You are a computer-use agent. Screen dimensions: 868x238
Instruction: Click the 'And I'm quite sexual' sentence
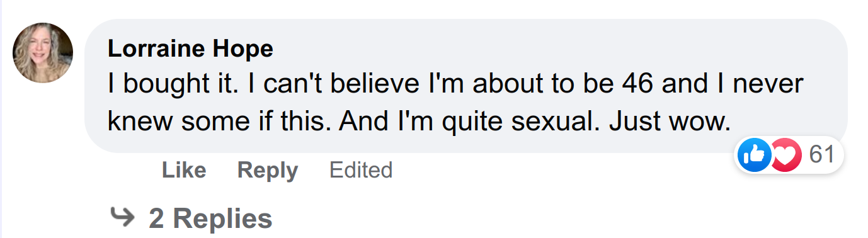[x=471, y=120]
